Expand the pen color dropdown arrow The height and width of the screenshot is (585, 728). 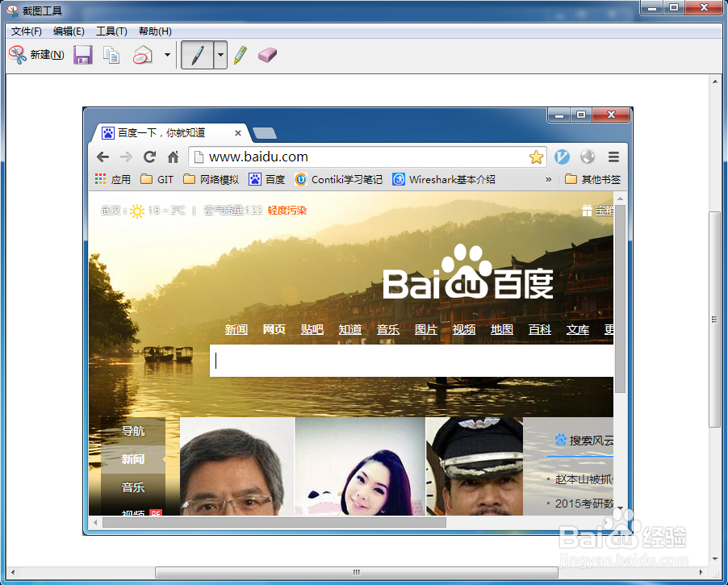[x=220, y=55]
